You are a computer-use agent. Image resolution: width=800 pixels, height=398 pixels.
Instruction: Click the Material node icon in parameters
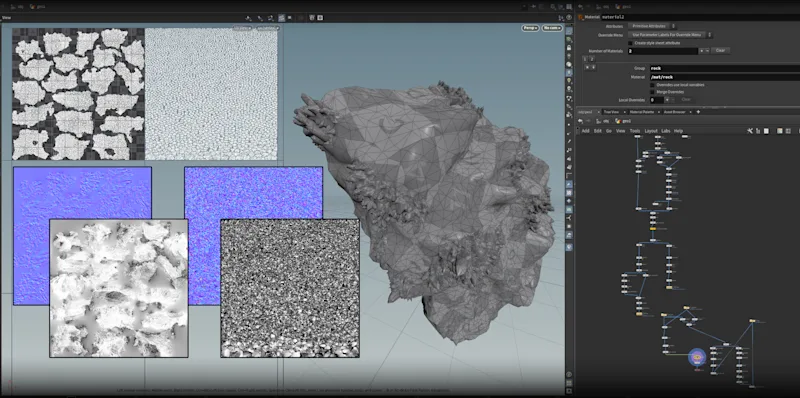click(x=581, y=17)
